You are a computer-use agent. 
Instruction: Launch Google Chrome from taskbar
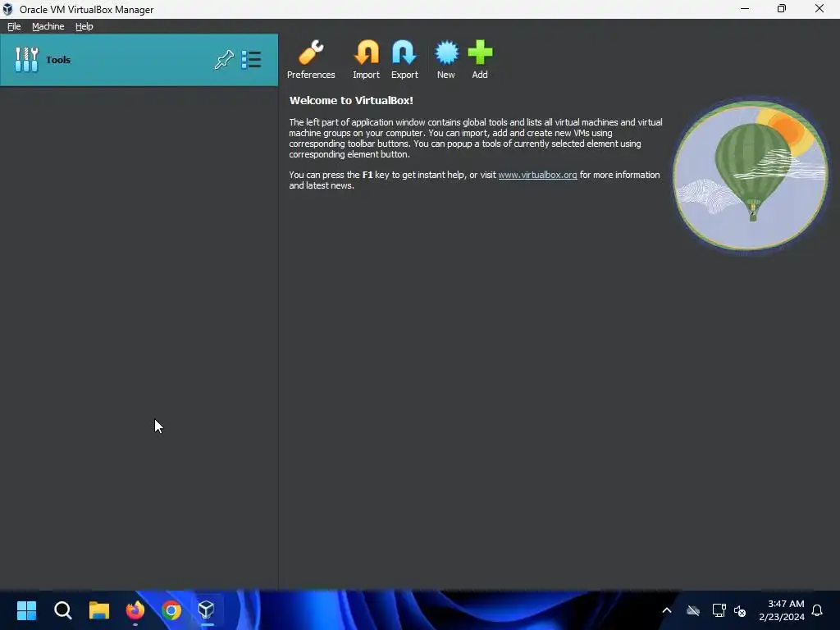pos(171,610)
